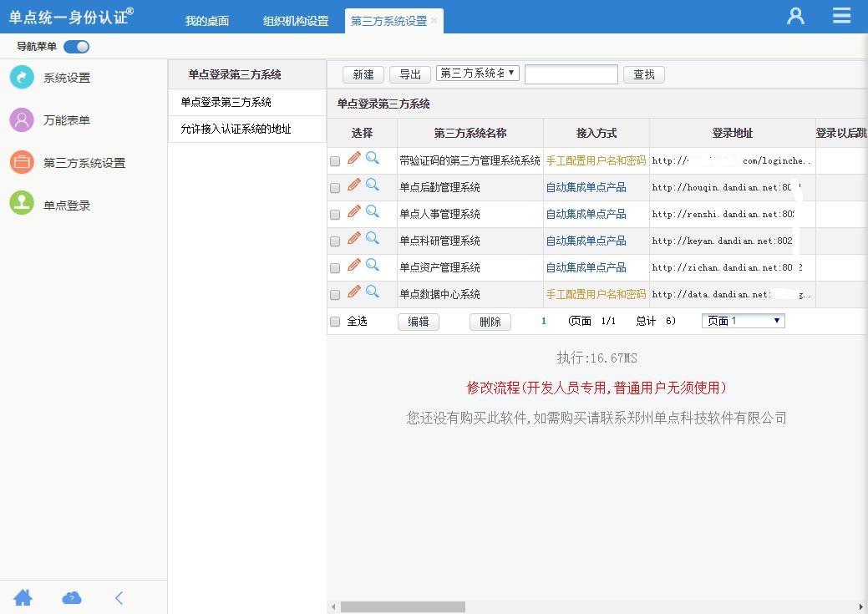Collapse sidebar with left arrow icon
The width and height of the screenshot is (868, 614).
point(119,598)
